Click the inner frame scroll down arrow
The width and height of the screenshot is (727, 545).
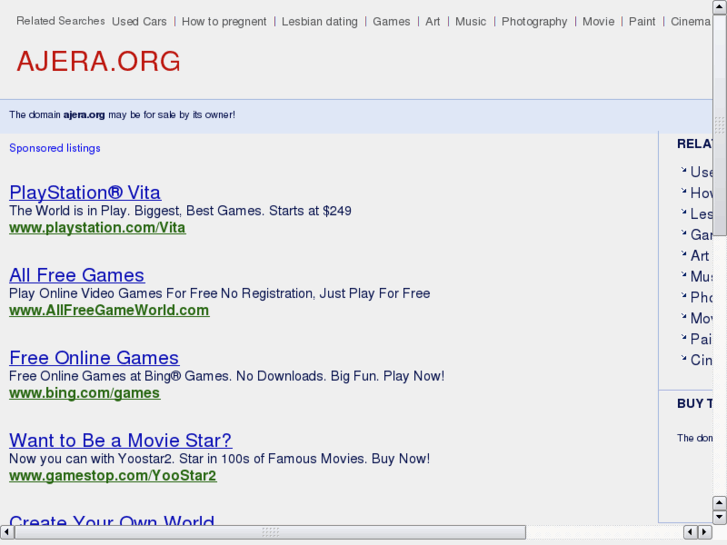719,516
